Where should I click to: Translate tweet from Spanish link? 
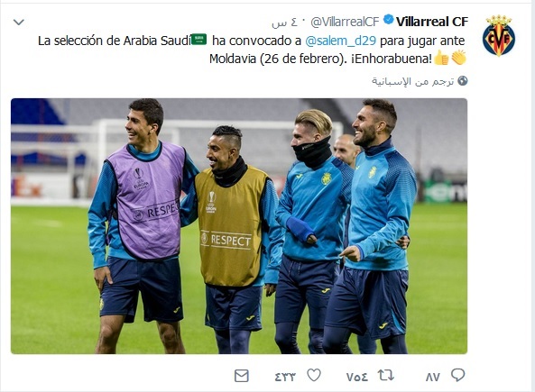413,81
